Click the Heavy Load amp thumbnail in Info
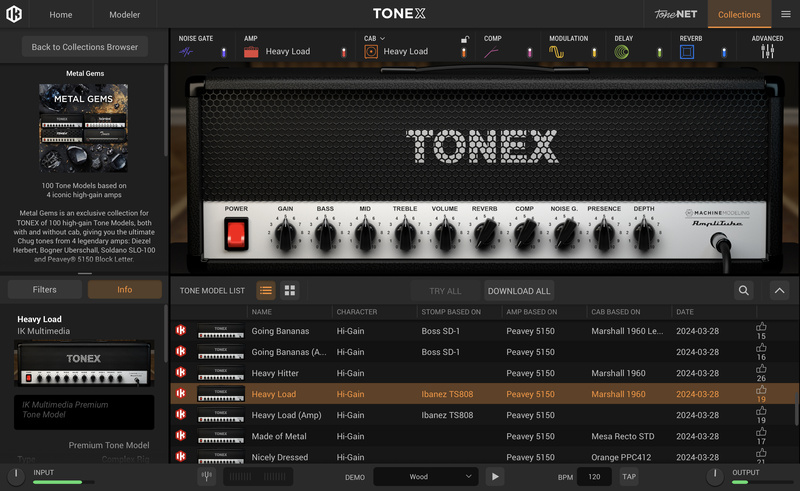This screenshot has height=491, width=800. [84, 364]
